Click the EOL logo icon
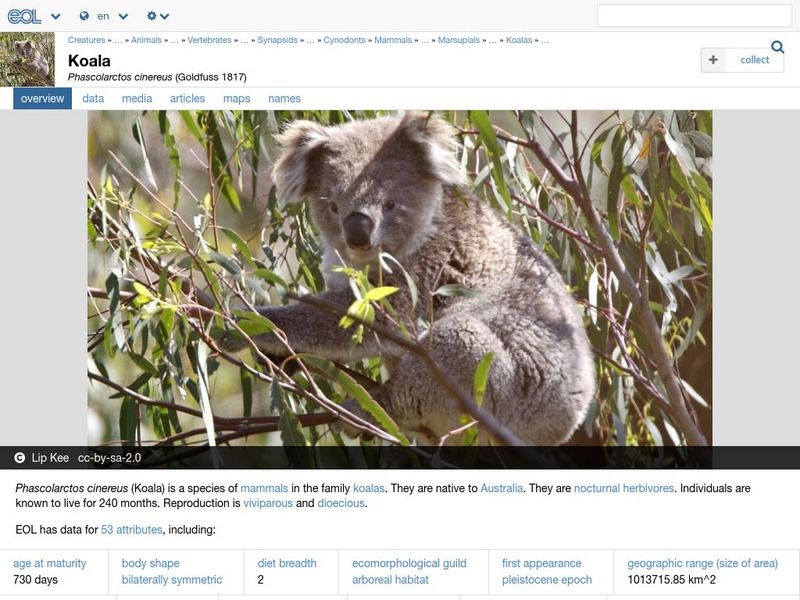The image size is (800, 600). point(24,15)
